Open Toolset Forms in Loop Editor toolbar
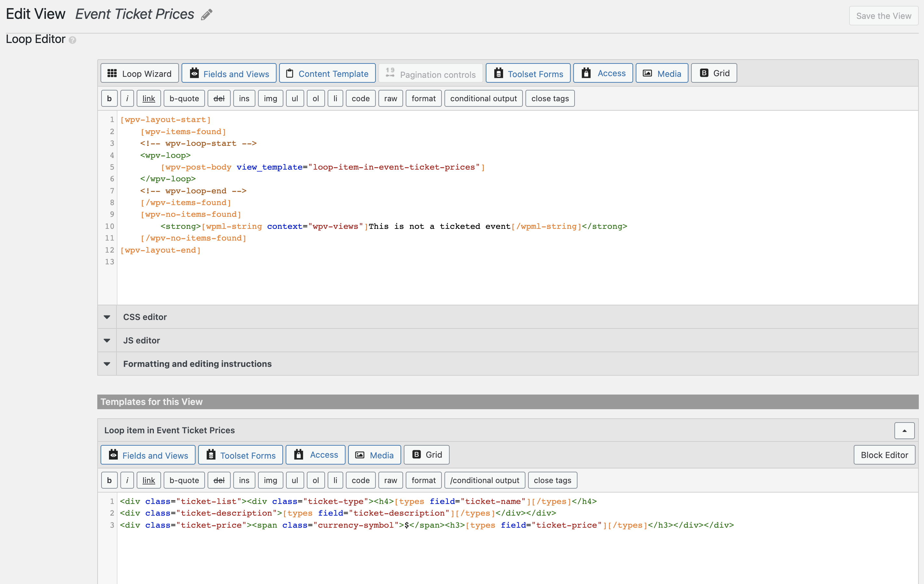The width and height of the screenshot is (924, 584). 528,73
